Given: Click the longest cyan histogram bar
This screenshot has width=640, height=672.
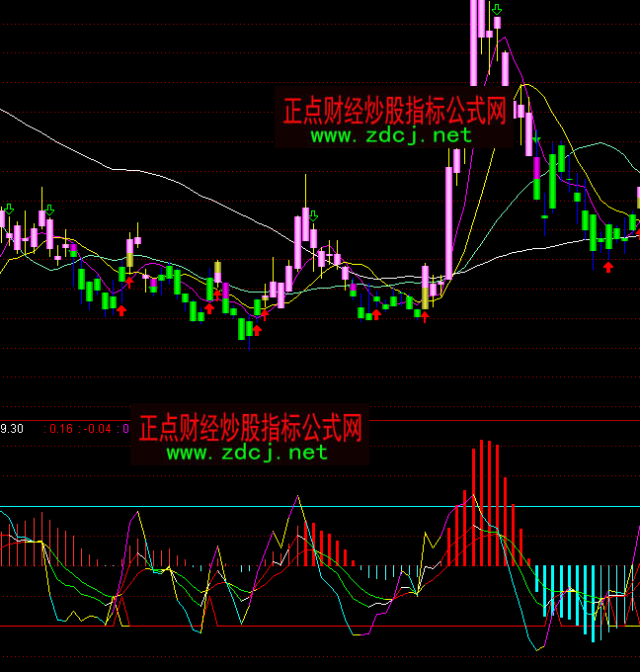Looking at the screenshot, I should point(594,603).
